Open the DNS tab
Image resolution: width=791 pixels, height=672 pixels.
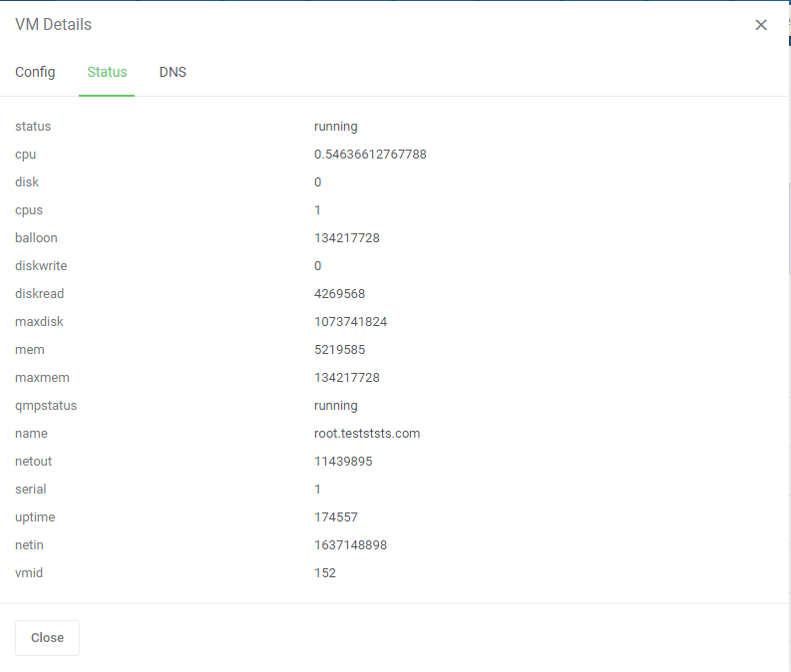[x=173, y=72]
